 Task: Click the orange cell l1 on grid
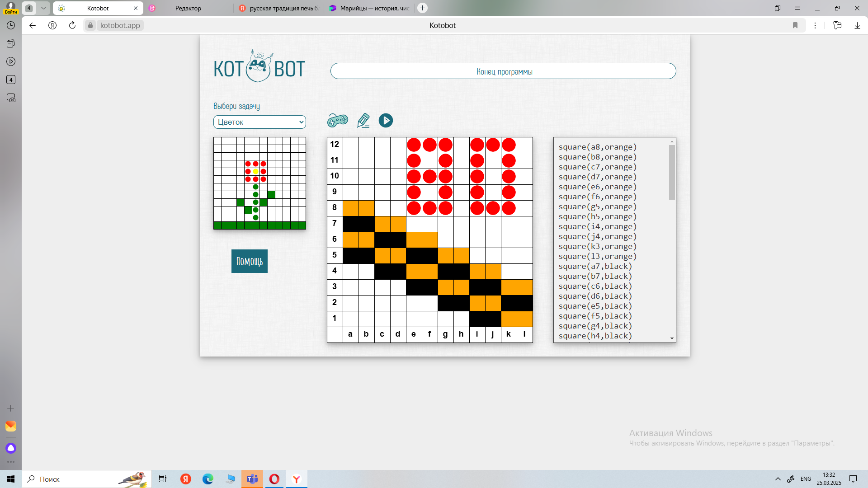(x=524, y=319)
